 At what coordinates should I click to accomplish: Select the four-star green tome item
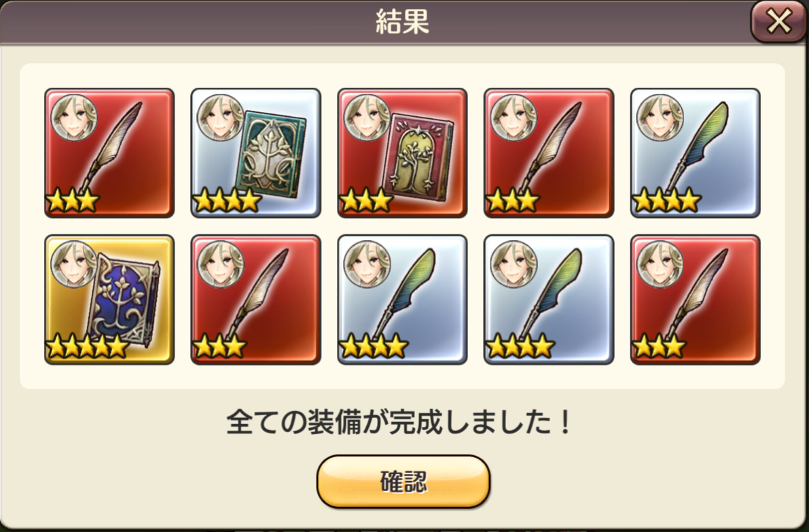(x=256, y=153)
